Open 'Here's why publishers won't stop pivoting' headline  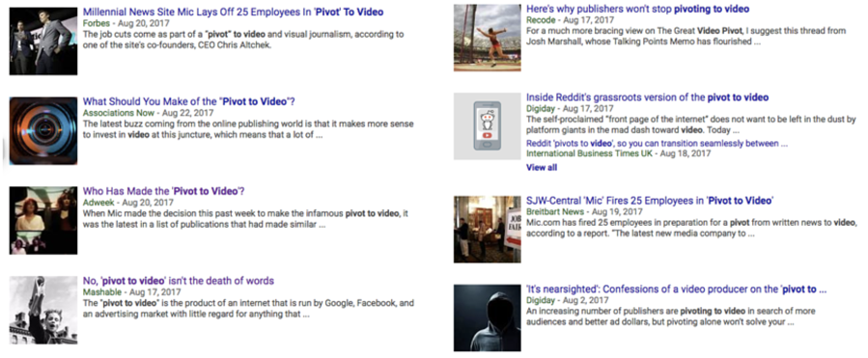point(637,9)
